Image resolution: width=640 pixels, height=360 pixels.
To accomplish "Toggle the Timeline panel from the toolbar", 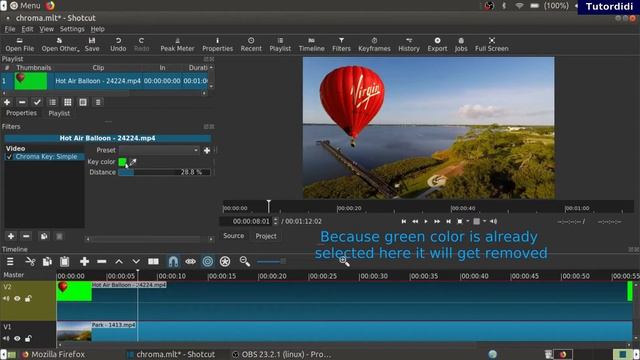I will tap(311, 44).
